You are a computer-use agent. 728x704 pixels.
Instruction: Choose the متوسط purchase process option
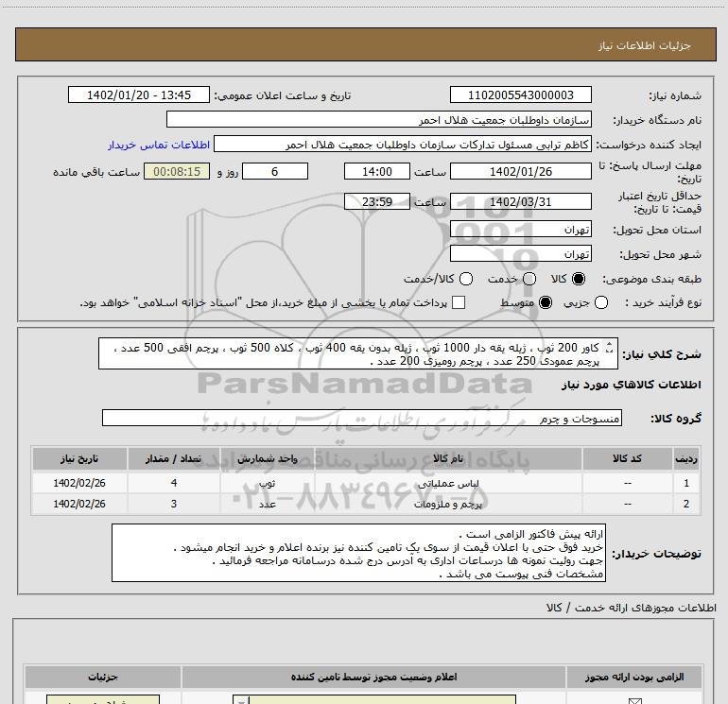[x=546, y=302]
